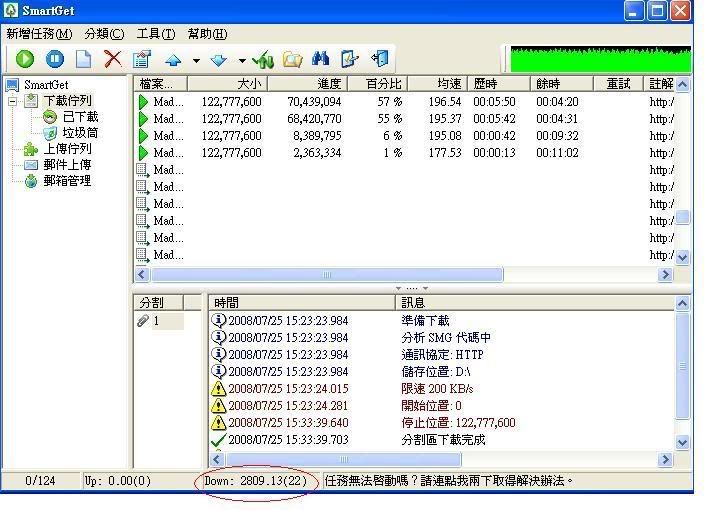
Task: Click the binoculars search icon
Action: pyautogui.click(x=321, y=59)
